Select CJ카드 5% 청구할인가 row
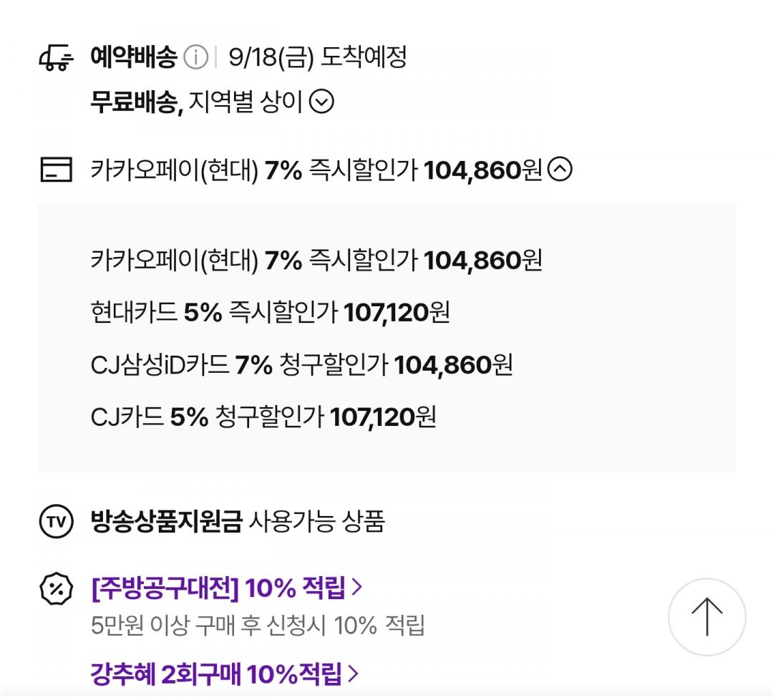This screenshot has width=773, height=700. [263, 417]
